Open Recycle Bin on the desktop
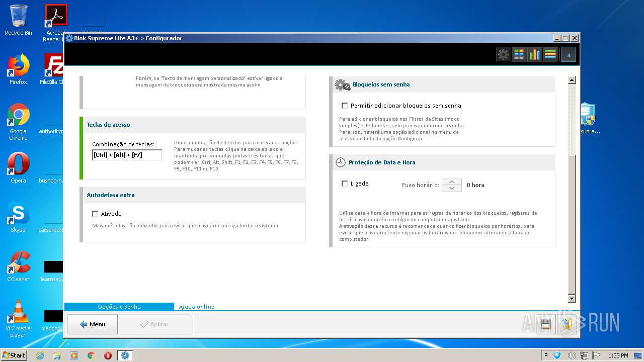The image size is (644, 362). pos(18,20)
